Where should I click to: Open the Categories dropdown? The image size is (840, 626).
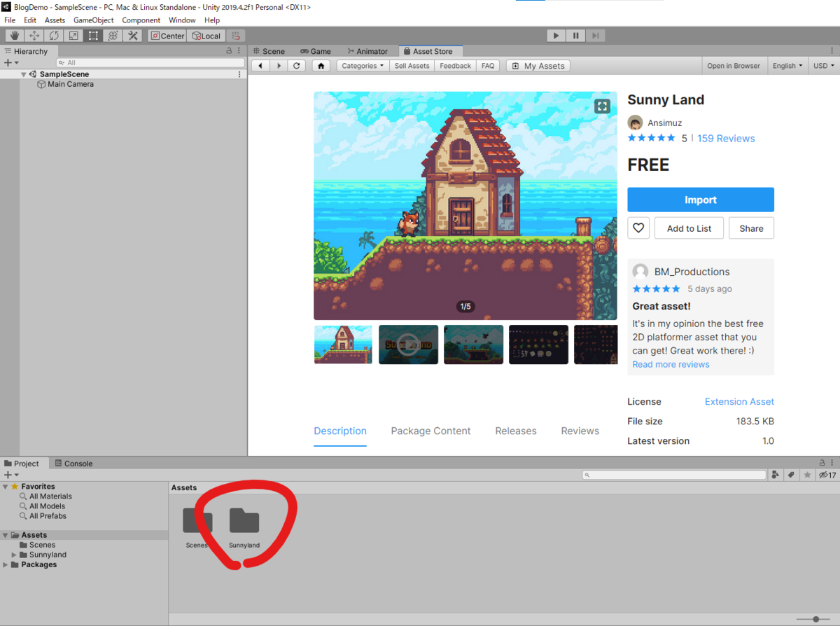pos(363,66)
